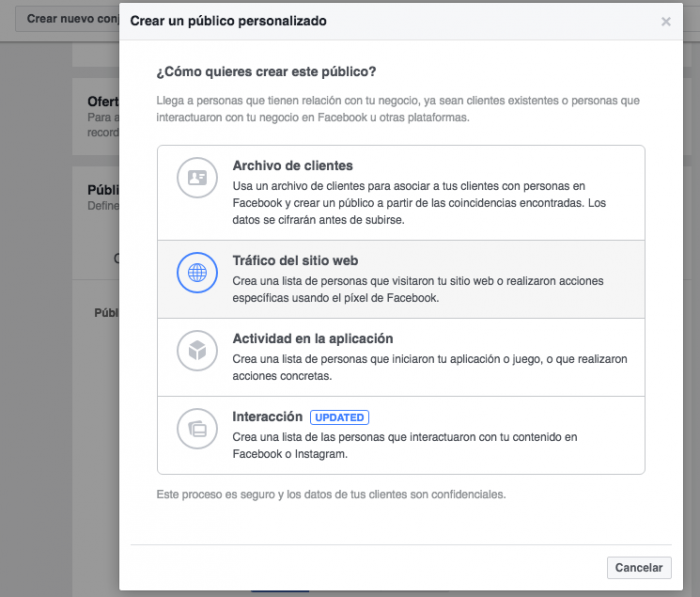The width and height of the screenshot is (700, 597).
Task: Pick the Actividad en la aplicación heading
Action: (313, 339)
